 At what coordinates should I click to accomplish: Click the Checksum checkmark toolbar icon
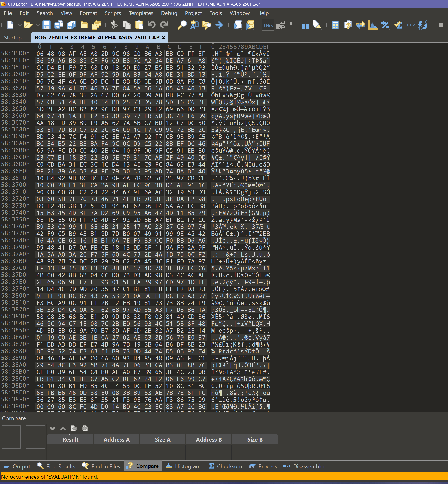coord(398,25)
